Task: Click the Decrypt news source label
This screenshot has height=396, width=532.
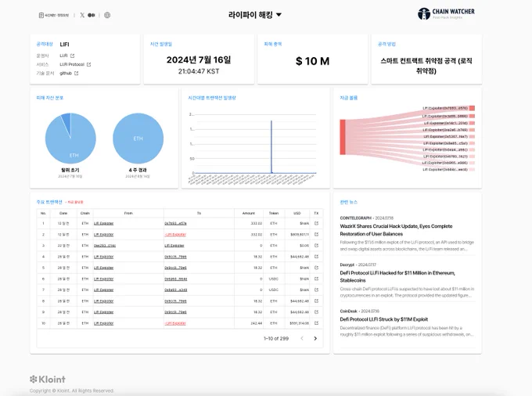Action: (x=347, y=265)
